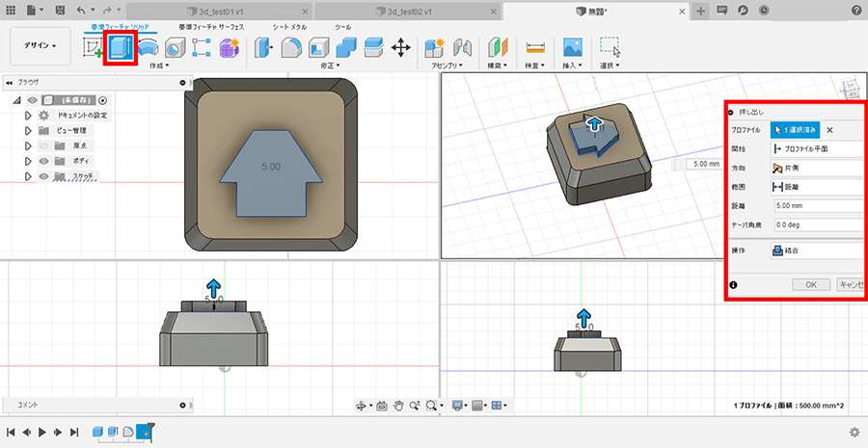
Task: Jump to timeline start
Action: (11, 432)
